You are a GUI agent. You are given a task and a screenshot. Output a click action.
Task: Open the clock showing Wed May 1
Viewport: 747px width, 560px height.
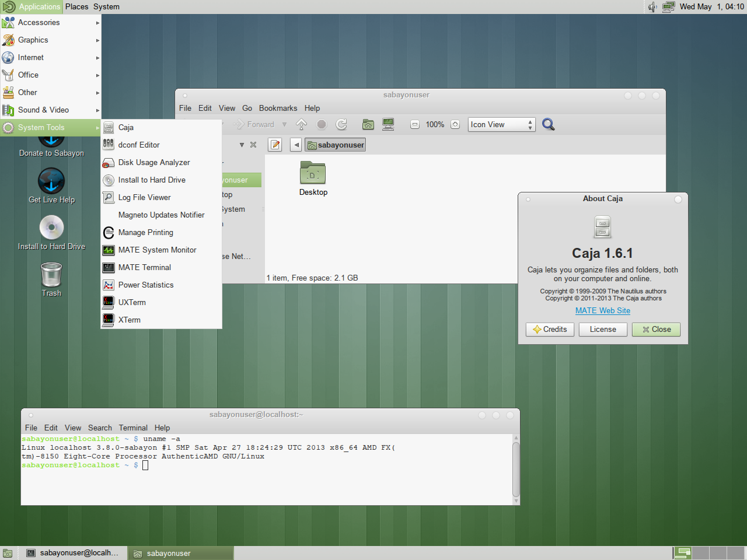[711, 6]
